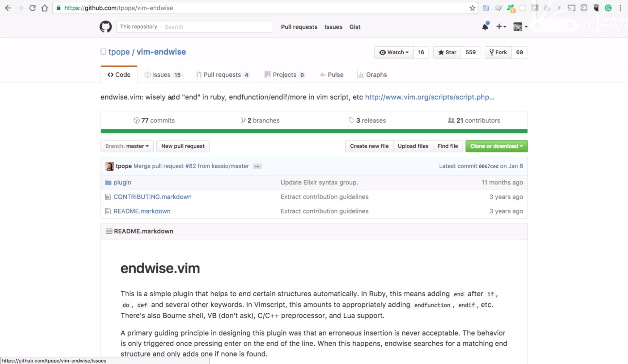Open Gist in the top navigation
The image size is (628, 364).
[x=355, y=27]
